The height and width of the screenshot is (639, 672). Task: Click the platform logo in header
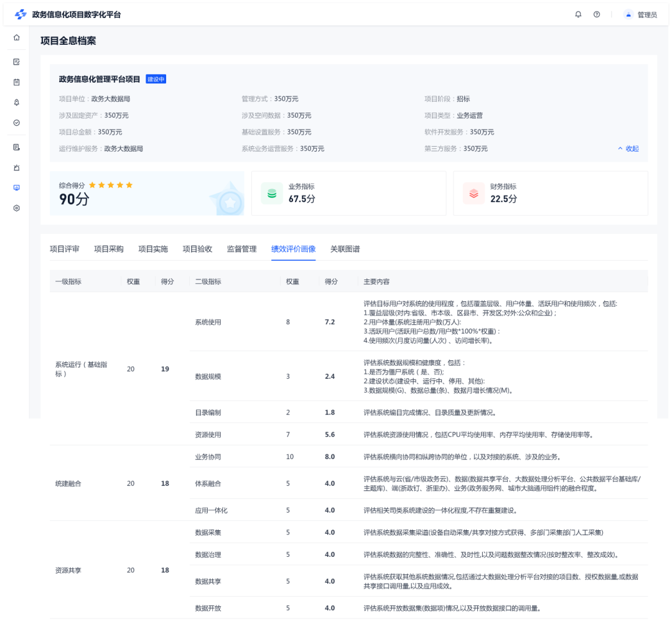[x=21, y=14]
